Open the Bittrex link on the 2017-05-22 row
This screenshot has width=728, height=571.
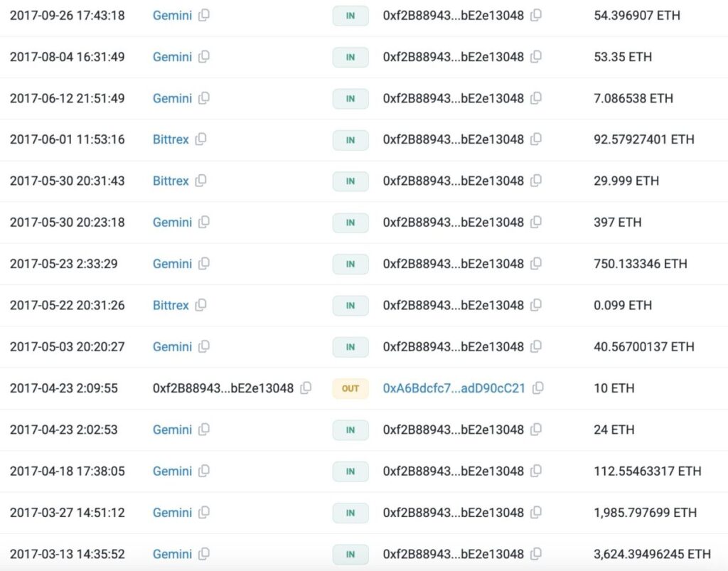(171, 305)
